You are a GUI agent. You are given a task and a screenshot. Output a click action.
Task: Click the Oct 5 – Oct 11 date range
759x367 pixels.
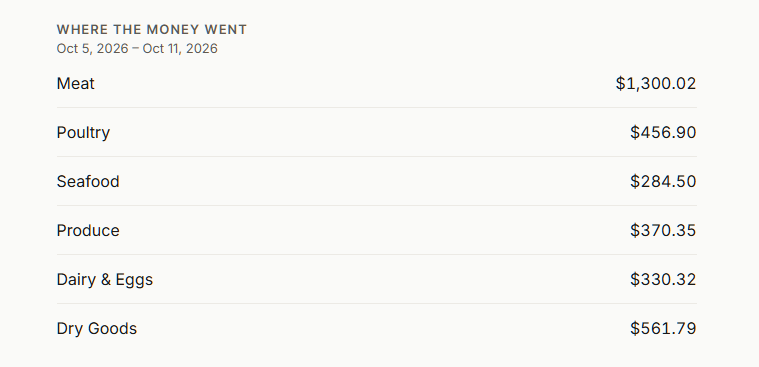click(x=137, y=48)
